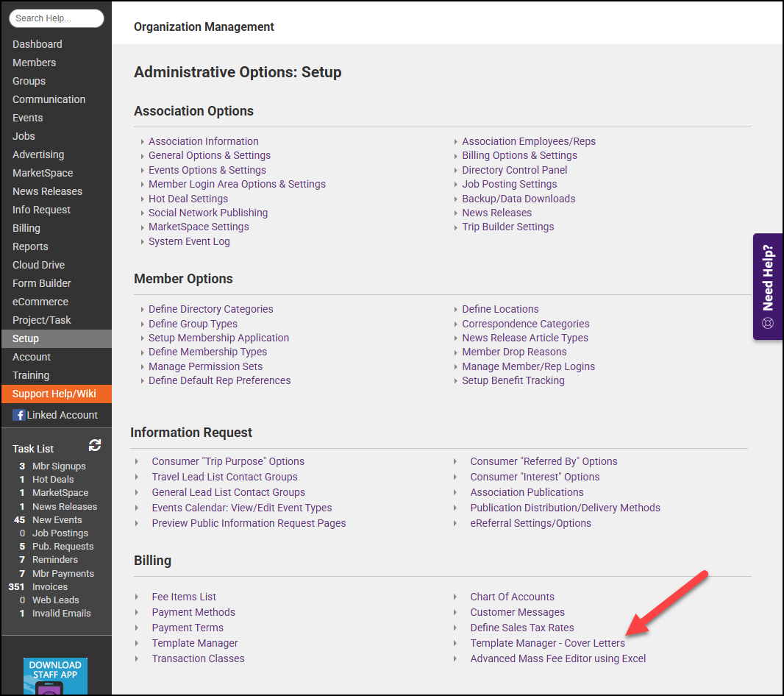Open Form Builder from the sidebar
The image size is (784, 696).
point(42,283)
